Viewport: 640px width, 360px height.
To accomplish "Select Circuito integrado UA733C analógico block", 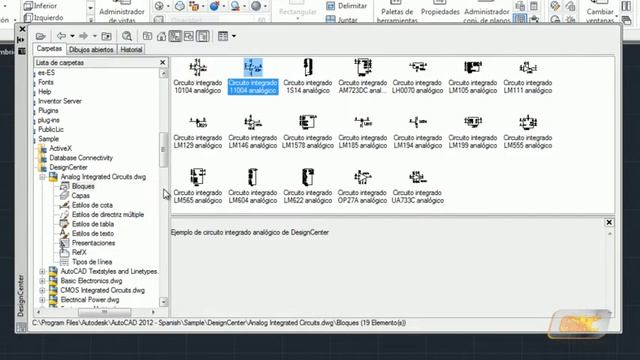I will coord(418,187).
